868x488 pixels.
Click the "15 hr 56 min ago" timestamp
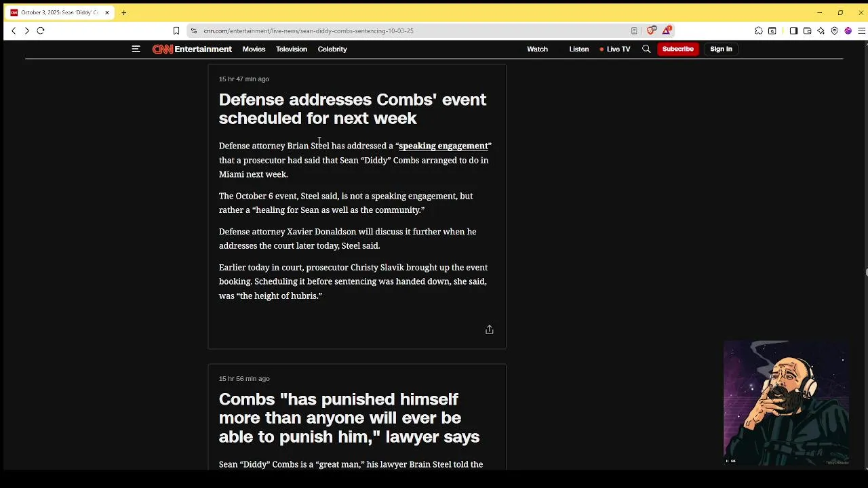tap(244, 378)
